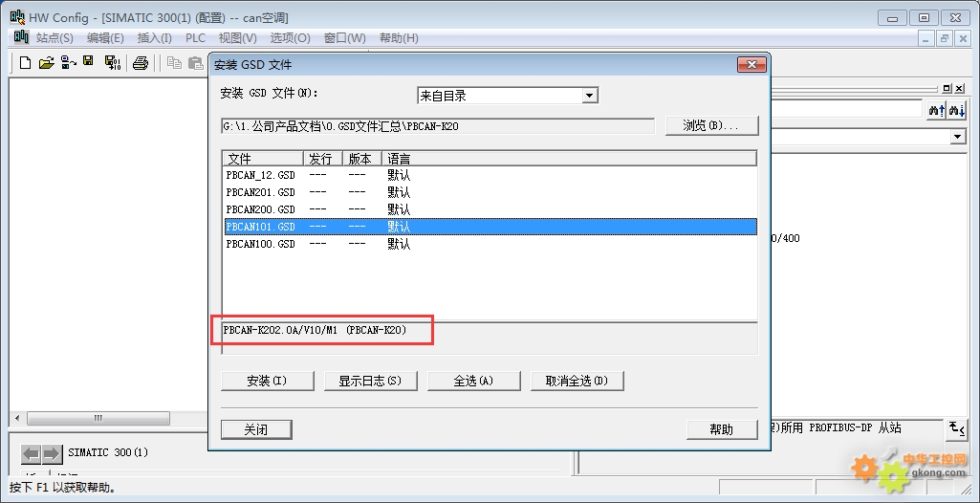Click the HW Config title bar application icon
The width and height of the screenshot is (980, 503).
(x=17, y=17)
